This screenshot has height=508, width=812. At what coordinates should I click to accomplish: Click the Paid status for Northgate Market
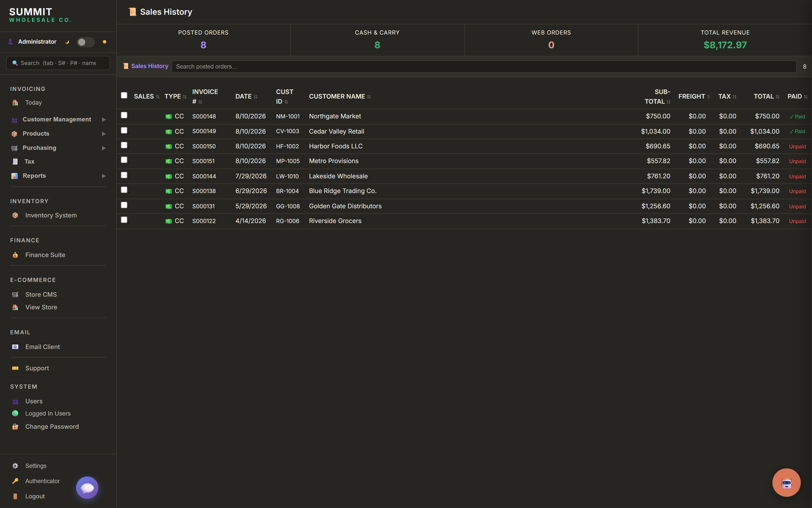[797, 116]
